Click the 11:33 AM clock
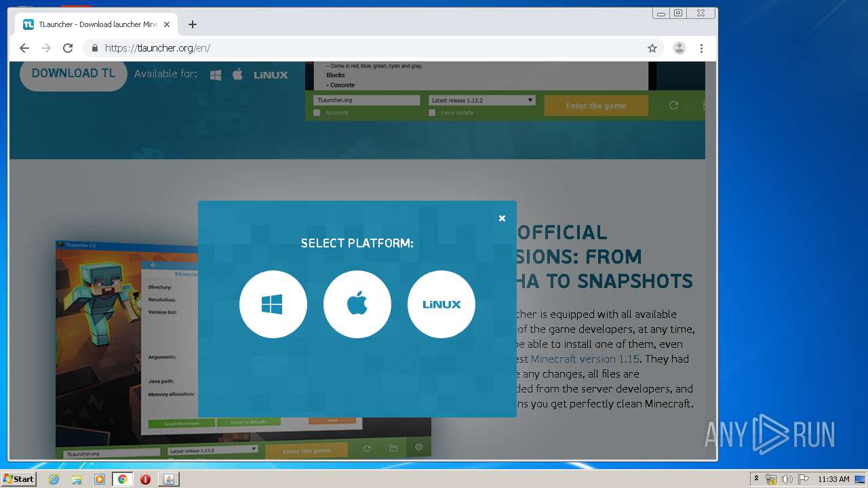This screenshot has height=488, width=868. pyautogui.click(x=833, y=479)
